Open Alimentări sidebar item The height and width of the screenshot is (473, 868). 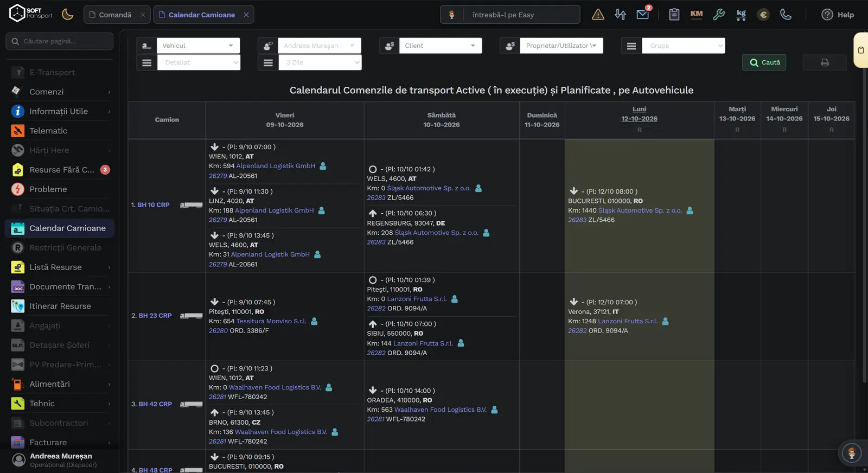pos(60,384)
